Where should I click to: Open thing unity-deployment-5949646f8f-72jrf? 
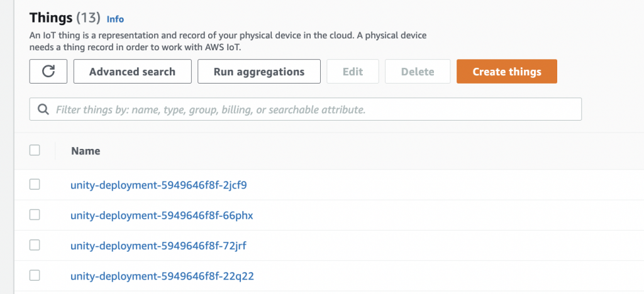(x=158, y=246)
